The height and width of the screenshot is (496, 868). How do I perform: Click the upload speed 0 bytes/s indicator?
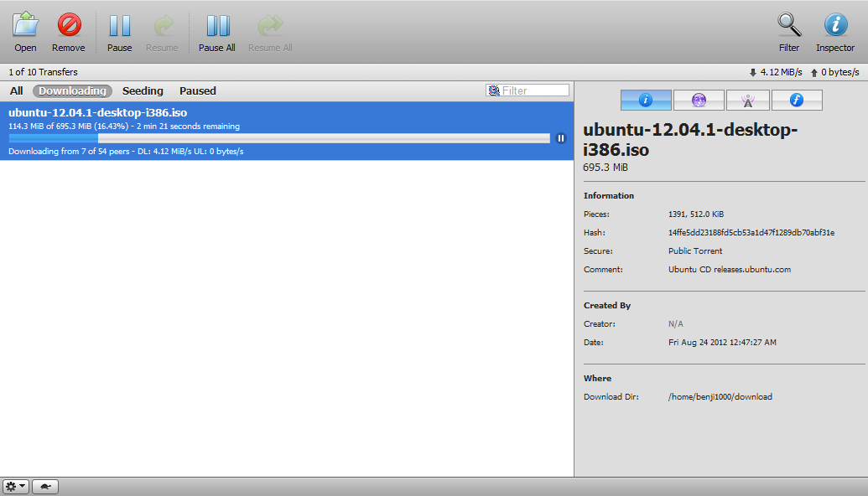point(834,72)
